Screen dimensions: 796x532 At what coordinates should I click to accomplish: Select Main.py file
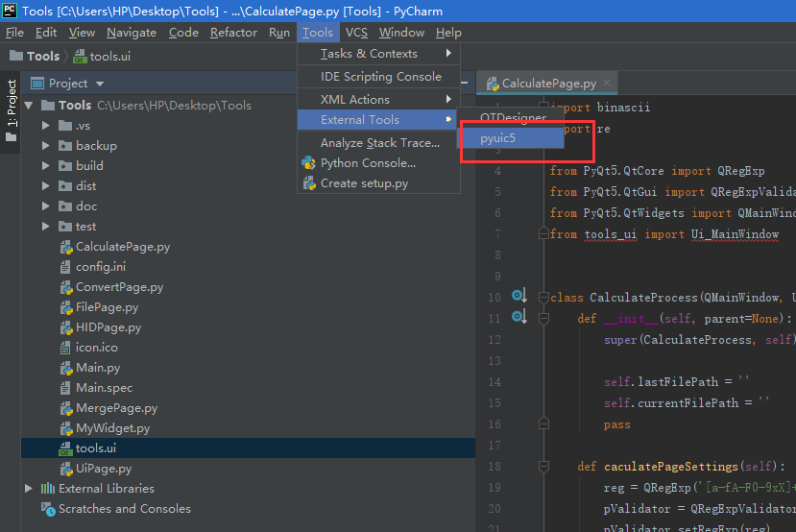click(98, 368)
